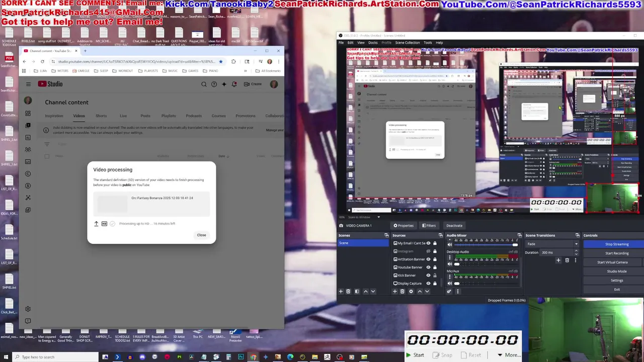Remove selected source with Sources trash icon
Viewport: 644px width, 362px height.
tap(402, 292)
